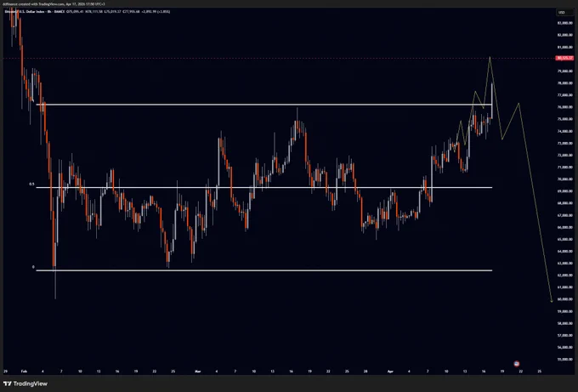The width and height of the screenshot is (578, 392).
Task: Click the Mar label on time axis
Action: click(x=197, y=372)
